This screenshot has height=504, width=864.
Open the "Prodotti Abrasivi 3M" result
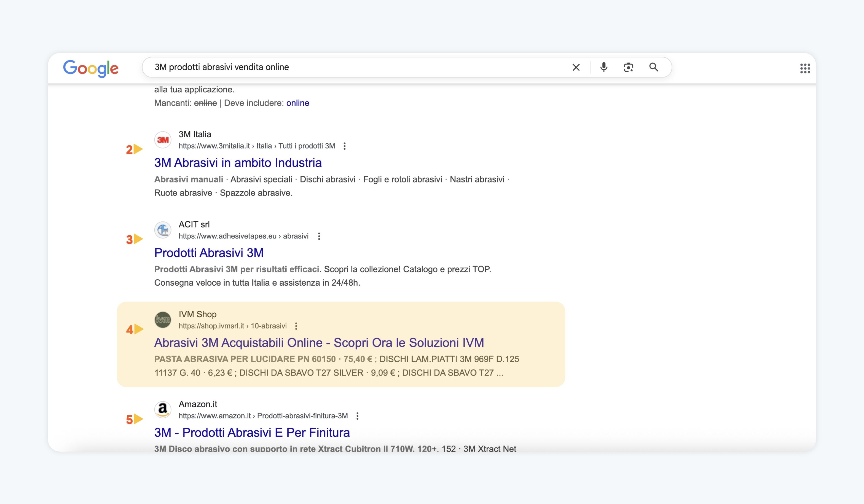pyautogui.click(x=209, y=253)
